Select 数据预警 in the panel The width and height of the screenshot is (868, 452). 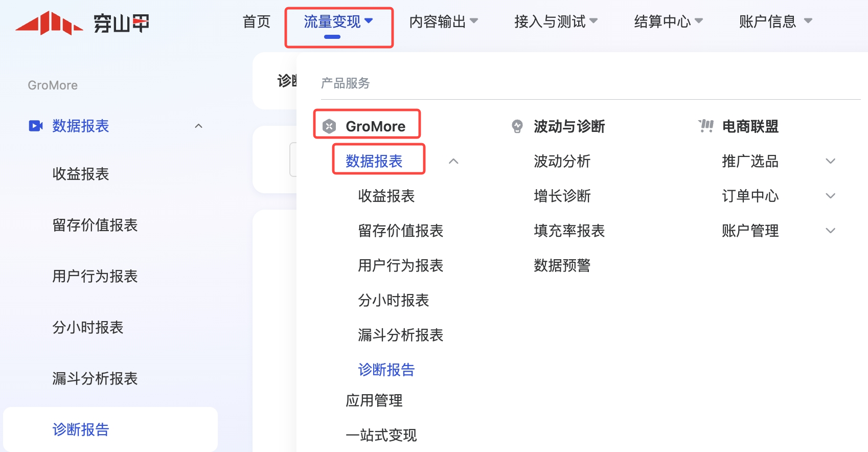562,265
